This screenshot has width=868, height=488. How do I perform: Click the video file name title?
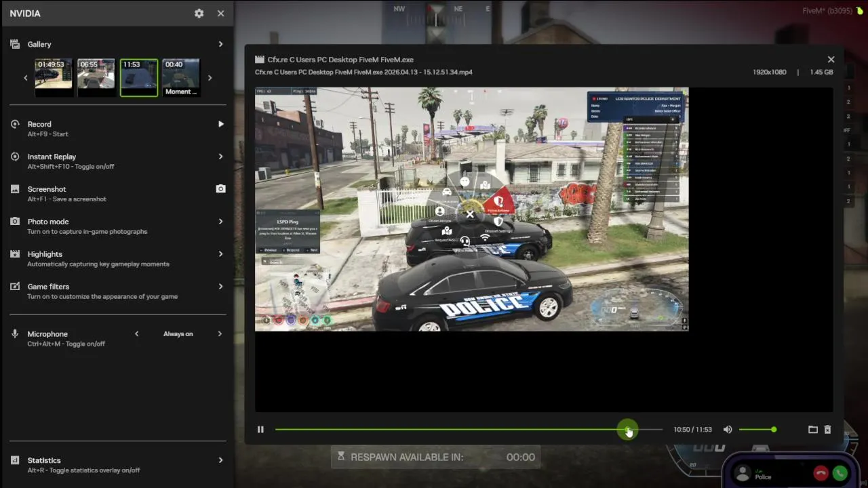pyautogui.click(x=340, y=60)
